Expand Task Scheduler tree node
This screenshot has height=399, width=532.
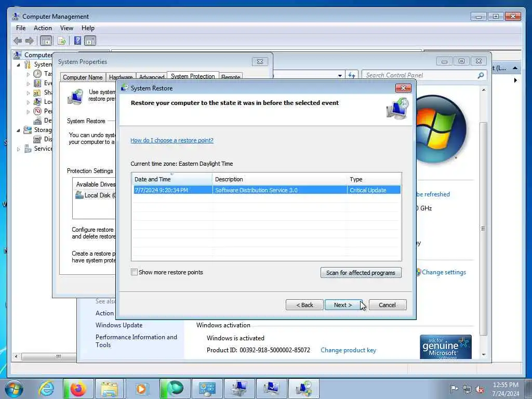tap(28, 74)
